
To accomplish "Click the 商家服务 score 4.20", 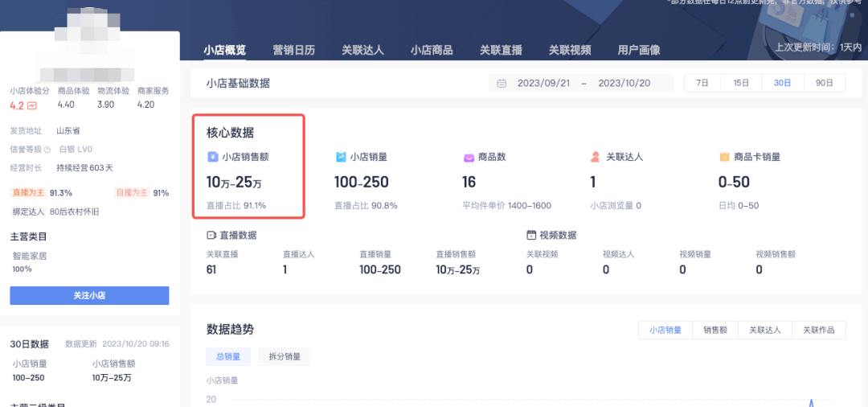I will click(x=145, y=105).
